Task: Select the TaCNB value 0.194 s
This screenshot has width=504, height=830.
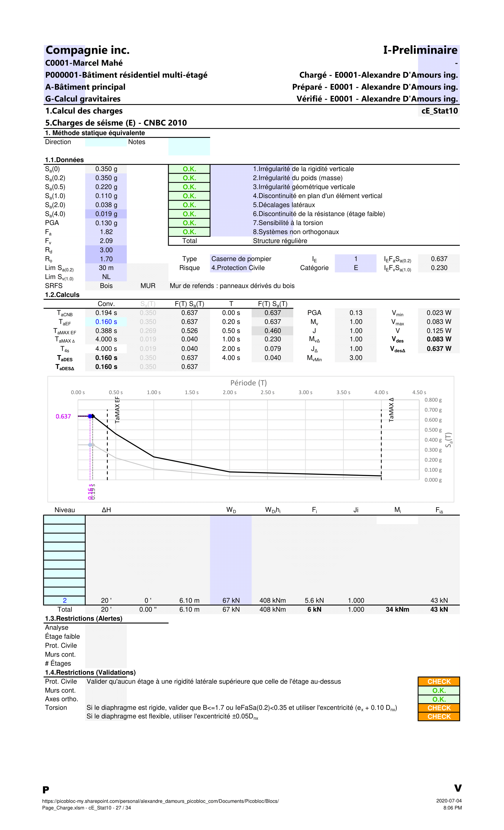Action: click(x=106, y=313)
